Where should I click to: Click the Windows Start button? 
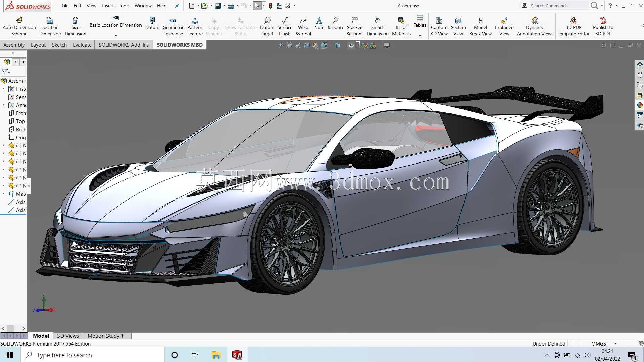(x=10, y=355)
